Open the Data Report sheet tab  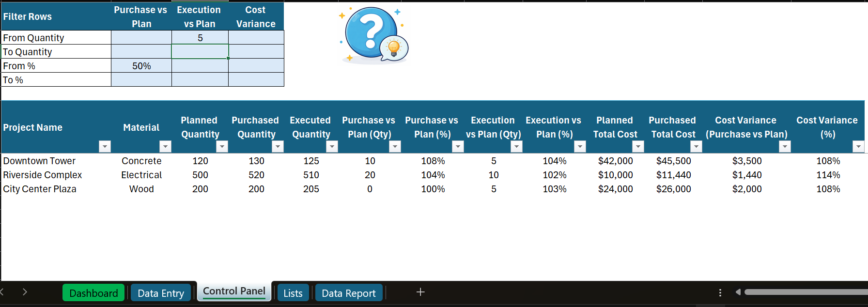click(348, 293)
